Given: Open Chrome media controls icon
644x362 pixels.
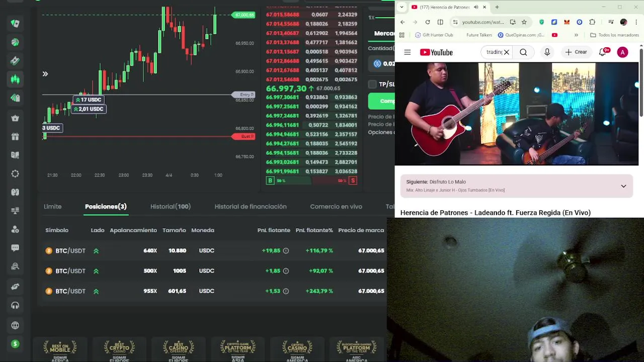Looking at the screenshot, I should coord(610,22).
